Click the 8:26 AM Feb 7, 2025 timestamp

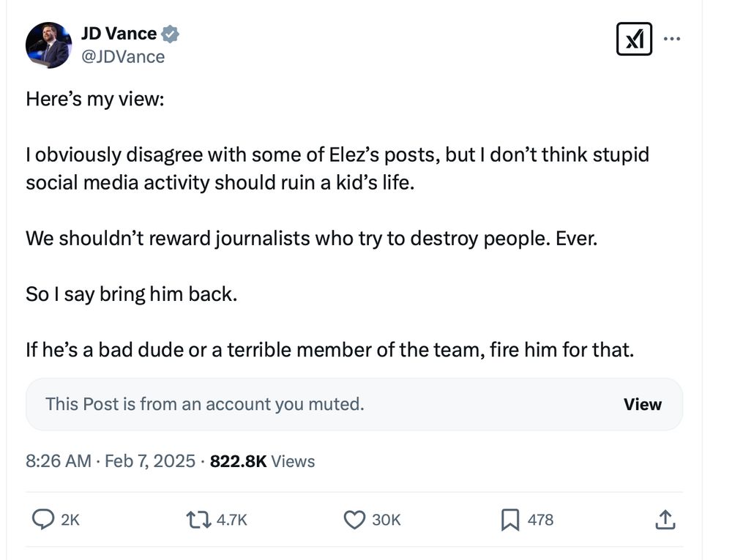111,461
